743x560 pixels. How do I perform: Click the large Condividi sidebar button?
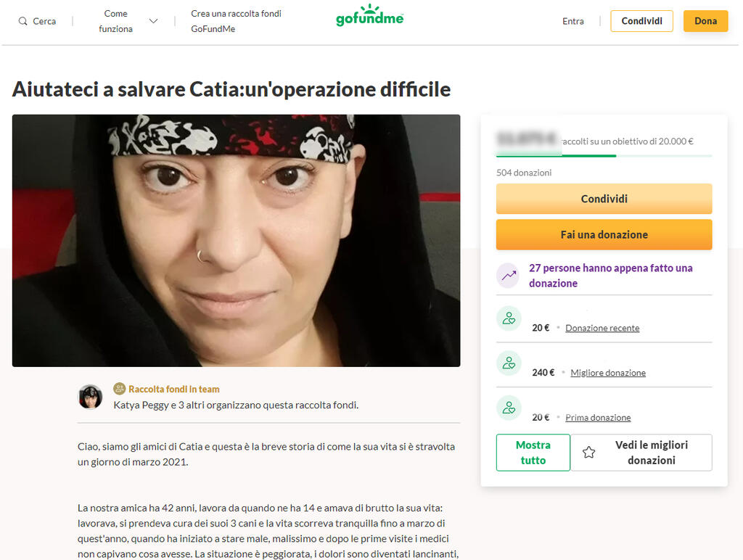pos(604,199)
